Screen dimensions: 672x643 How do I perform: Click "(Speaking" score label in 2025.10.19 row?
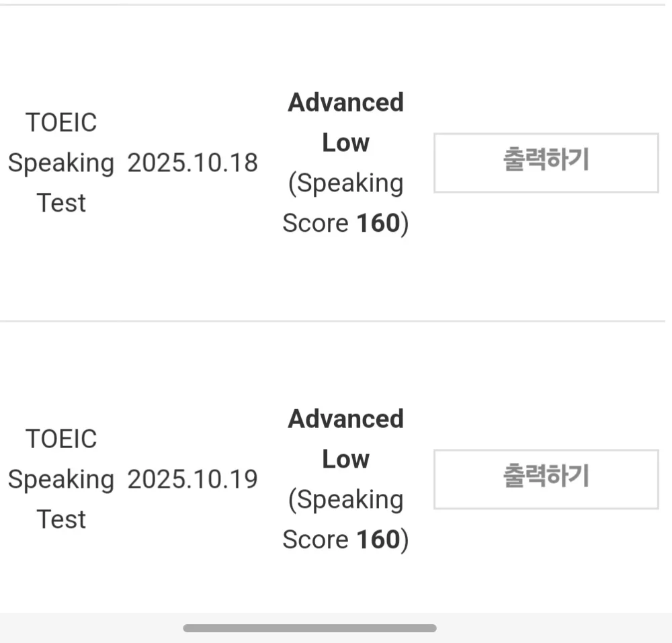pos(345,500)
